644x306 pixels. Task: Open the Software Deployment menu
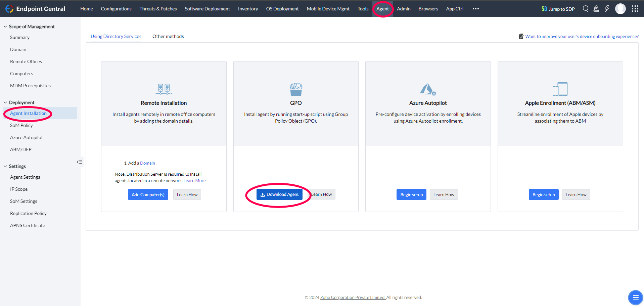click(x=207, y=9)
